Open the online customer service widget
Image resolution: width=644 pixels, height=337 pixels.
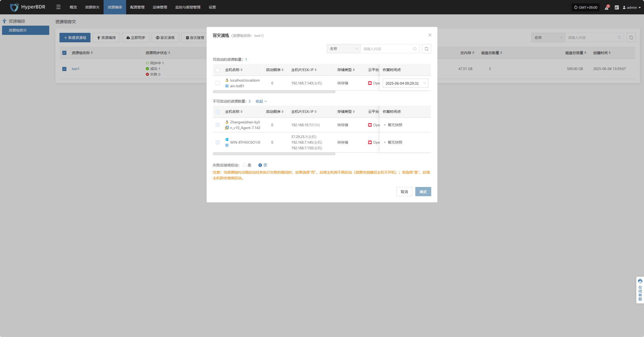tap(640, 290)
